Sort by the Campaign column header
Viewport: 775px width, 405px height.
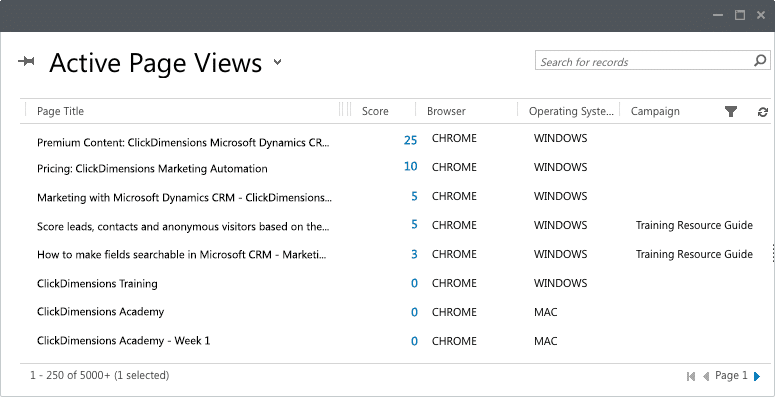(x=655, y=111)
